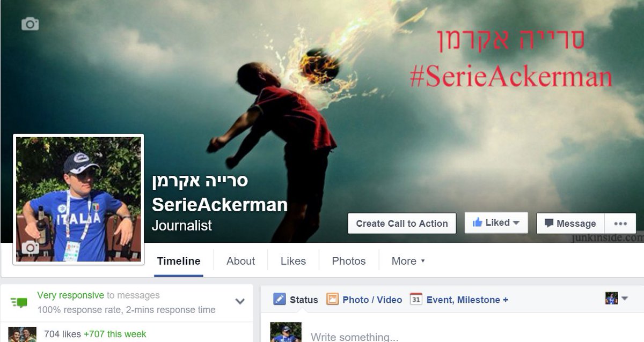Open the page profile picture thumbnail
This screenshot has width=644, height=342.
coord(78,199)
